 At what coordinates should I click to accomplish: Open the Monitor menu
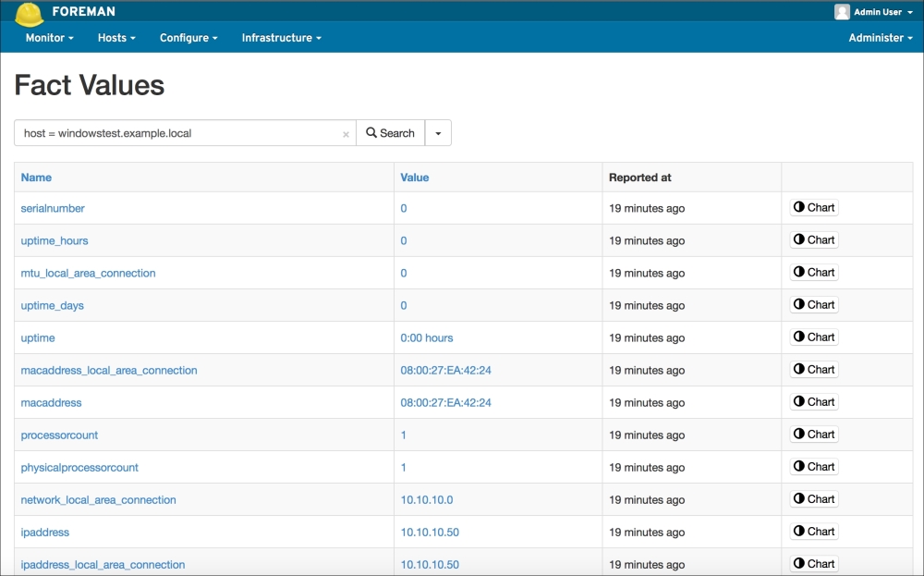(50, 38)
